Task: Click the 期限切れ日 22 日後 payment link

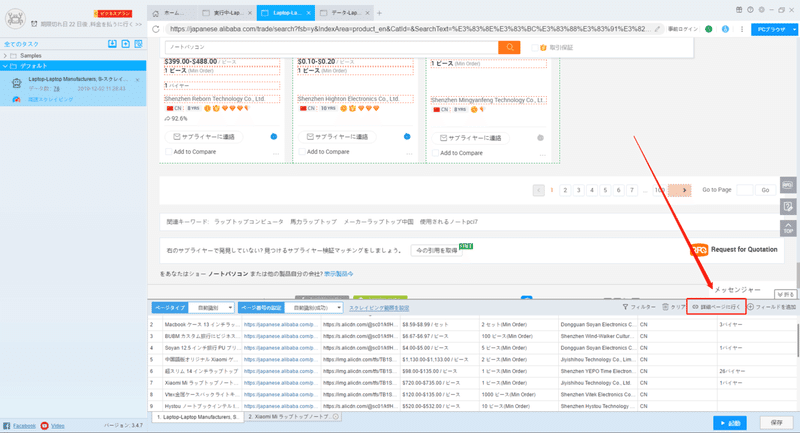Action: [87, 24]
